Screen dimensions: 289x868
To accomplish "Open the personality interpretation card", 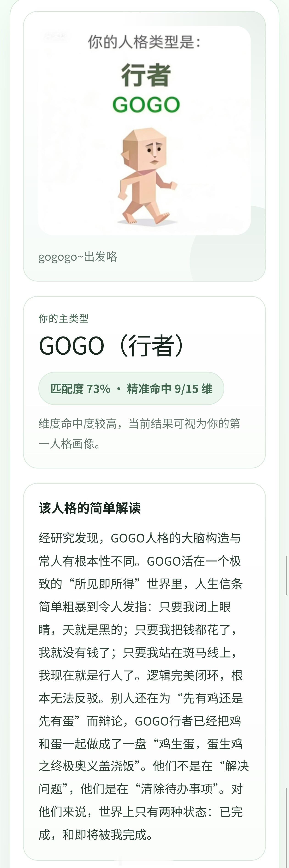I will 144,640.
